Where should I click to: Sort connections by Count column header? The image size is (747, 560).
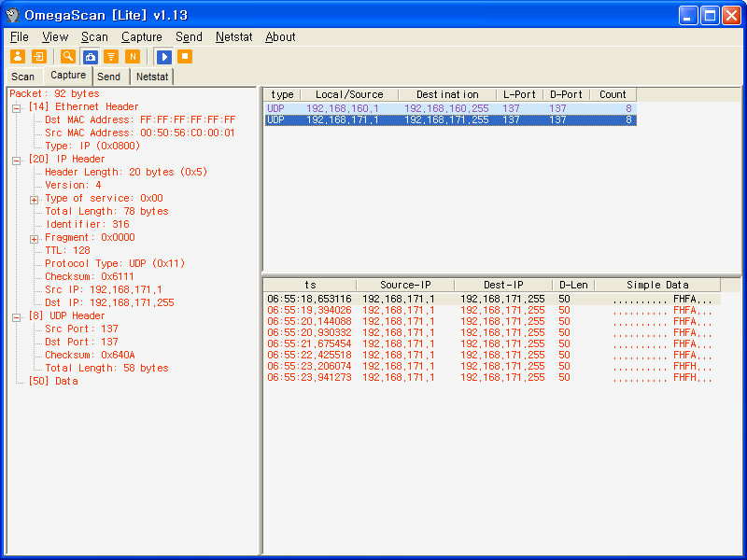pyautogui.click(x=613, y=94)
